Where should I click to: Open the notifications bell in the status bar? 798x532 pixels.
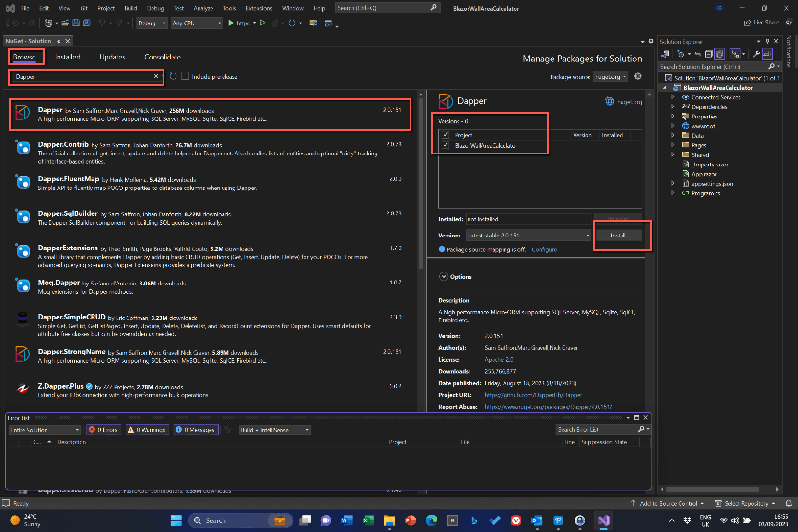[789, 503]
